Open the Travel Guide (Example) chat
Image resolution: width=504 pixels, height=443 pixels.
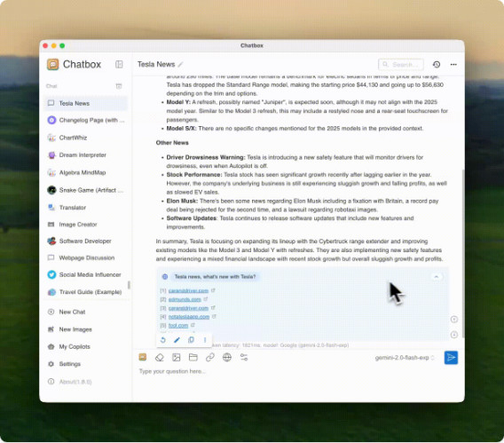[85, 292]
